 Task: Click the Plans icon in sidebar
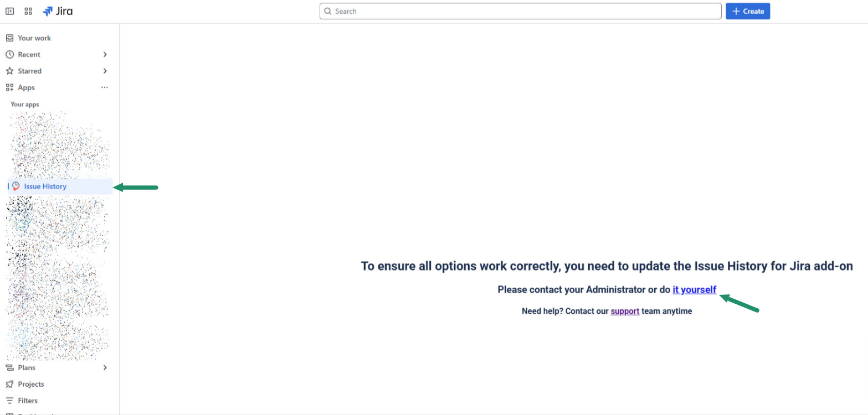[9, 367]
